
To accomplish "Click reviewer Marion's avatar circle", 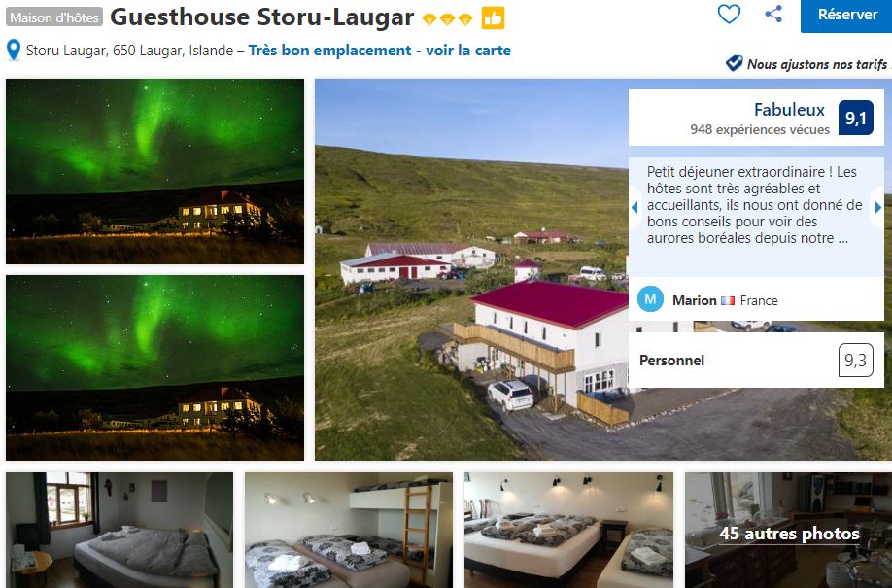I will pos(650,299).
